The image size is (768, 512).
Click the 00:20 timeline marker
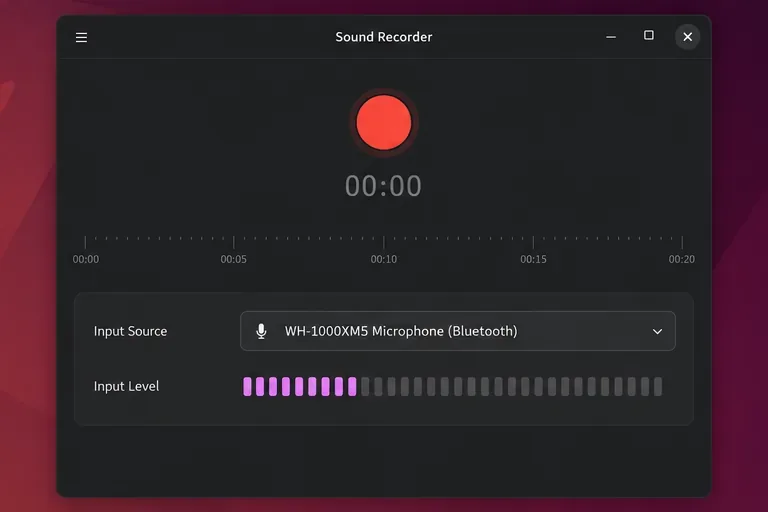pos(682,259)
